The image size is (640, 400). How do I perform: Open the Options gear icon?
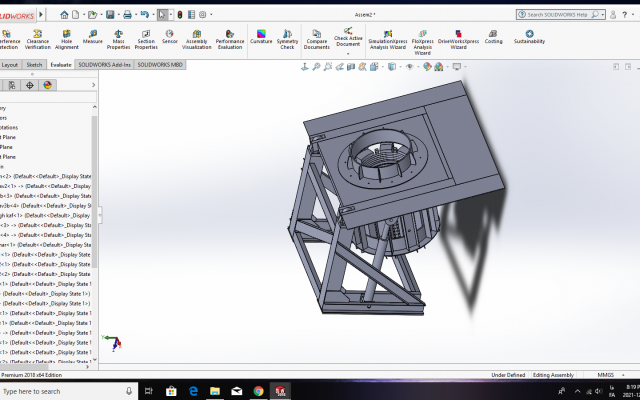[x=202, y=15]
